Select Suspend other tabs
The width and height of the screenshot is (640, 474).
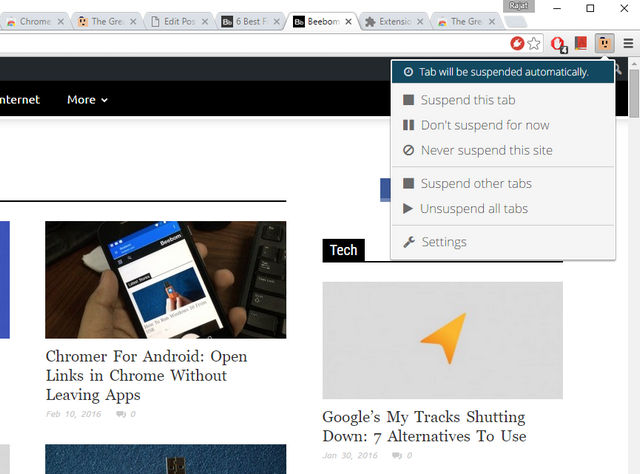pyautogui.click(x=503, y=184)
